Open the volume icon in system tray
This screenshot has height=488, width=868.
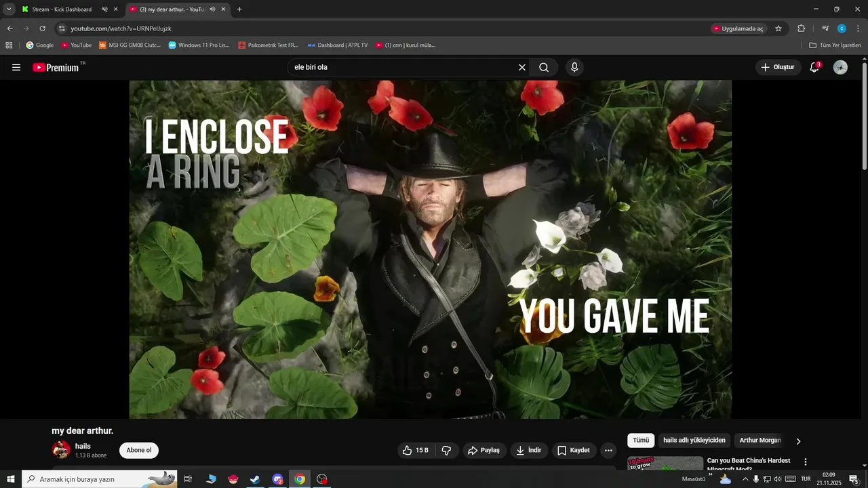pos(778,479)
